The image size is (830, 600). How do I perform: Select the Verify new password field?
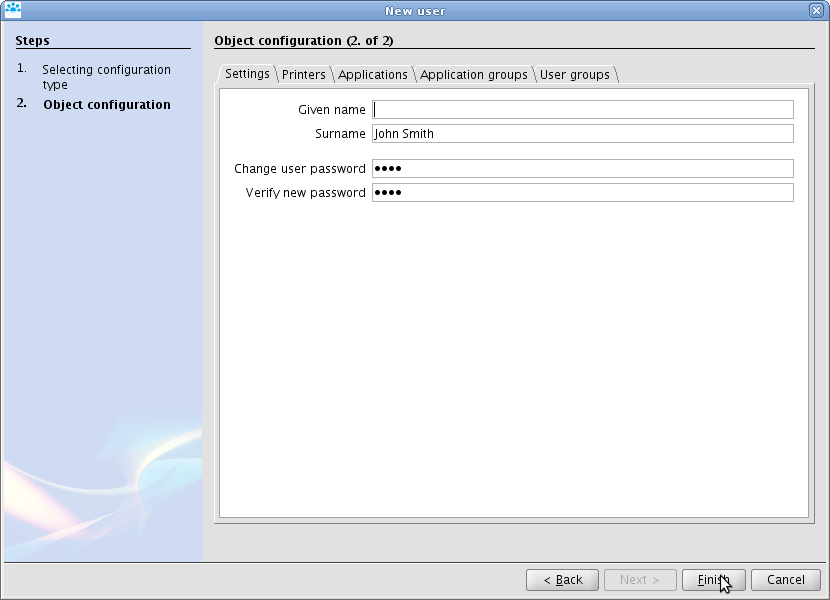pos(582,193)
